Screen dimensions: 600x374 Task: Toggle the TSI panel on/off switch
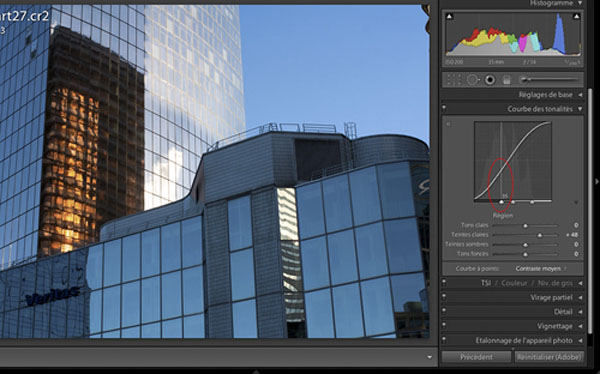tap(444, 283)
